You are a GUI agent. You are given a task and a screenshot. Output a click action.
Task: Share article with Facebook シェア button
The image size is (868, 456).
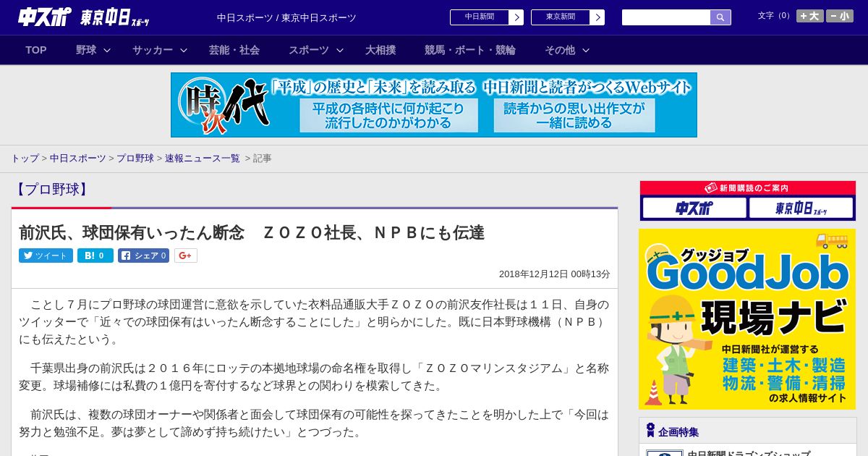point(143,256)
